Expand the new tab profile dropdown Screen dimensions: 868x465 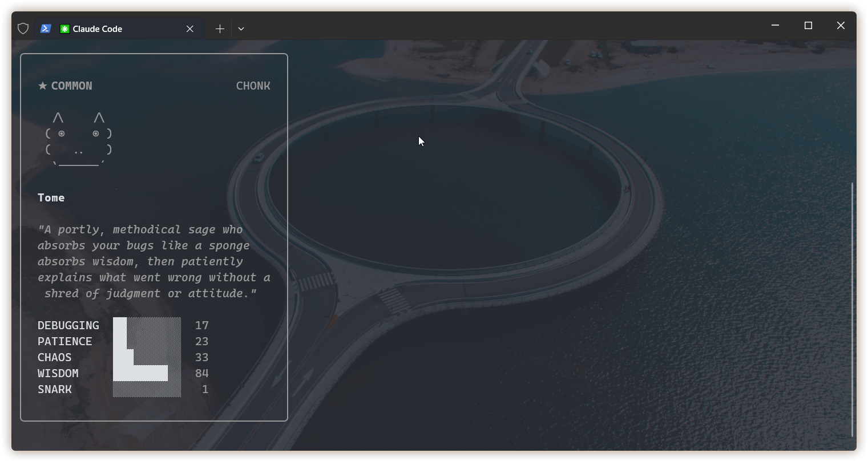pos(241,29)
